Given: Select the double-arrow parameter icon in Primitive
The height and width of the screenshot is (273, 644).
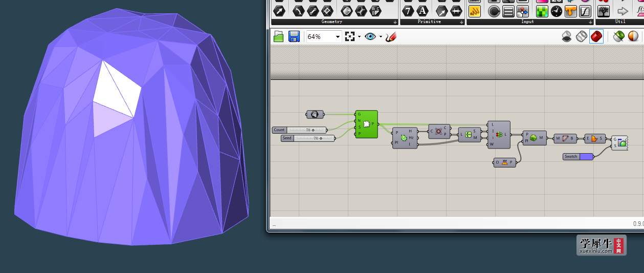Looking at the screenshot, I should (455, 11).
